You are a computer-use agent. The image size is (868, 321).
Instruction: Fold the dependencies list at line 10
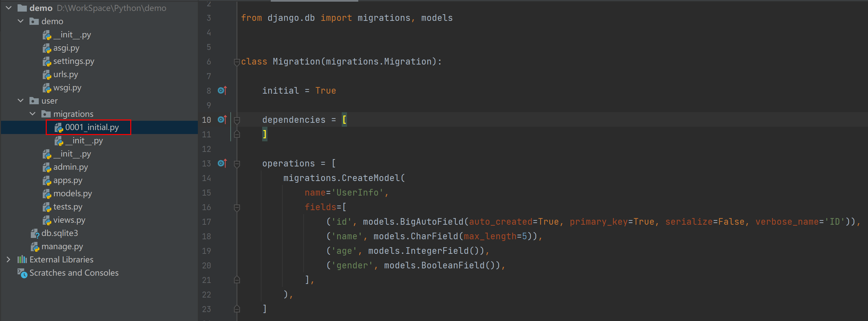237,120
